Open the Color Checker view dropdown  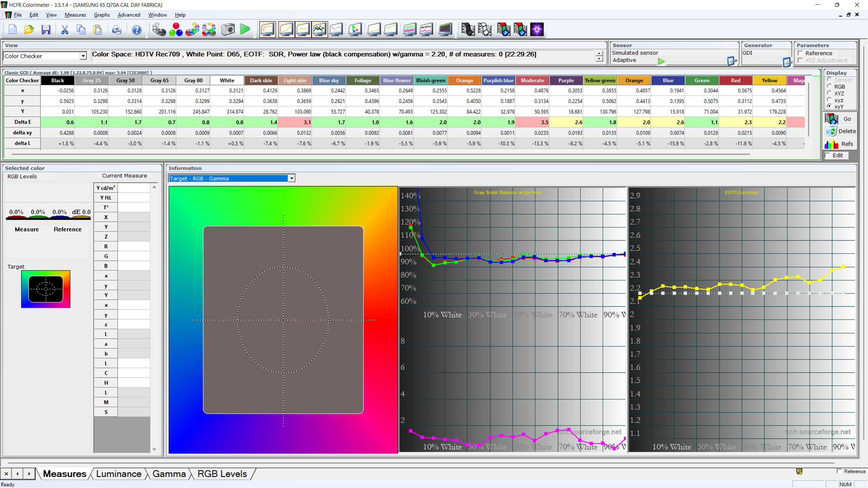83,56
